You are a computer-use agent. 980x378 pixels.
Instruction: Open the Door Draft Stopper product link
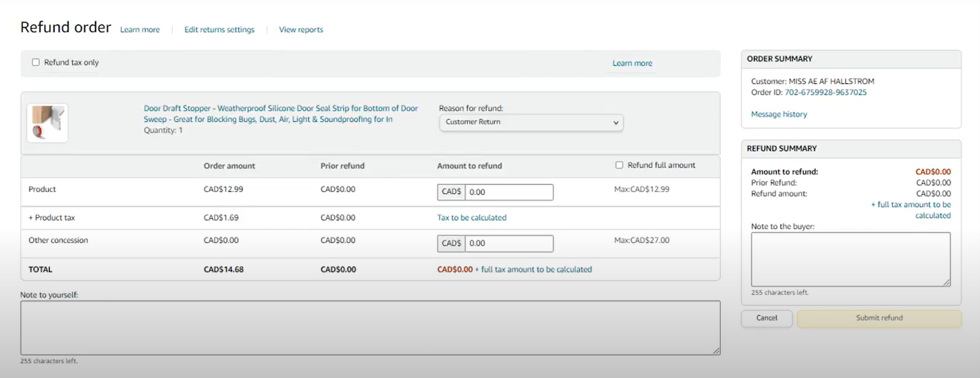281,108
